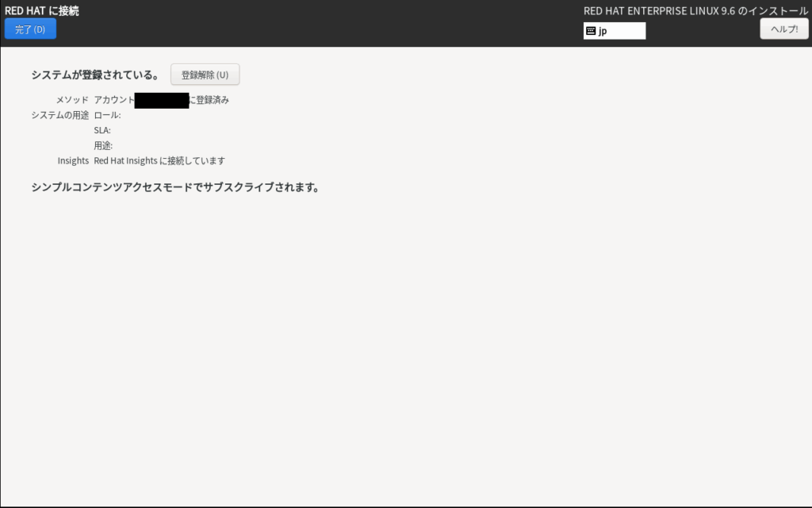Click the メソッド row label
Screen dimensions: 812x508
[x=72, y=100]
